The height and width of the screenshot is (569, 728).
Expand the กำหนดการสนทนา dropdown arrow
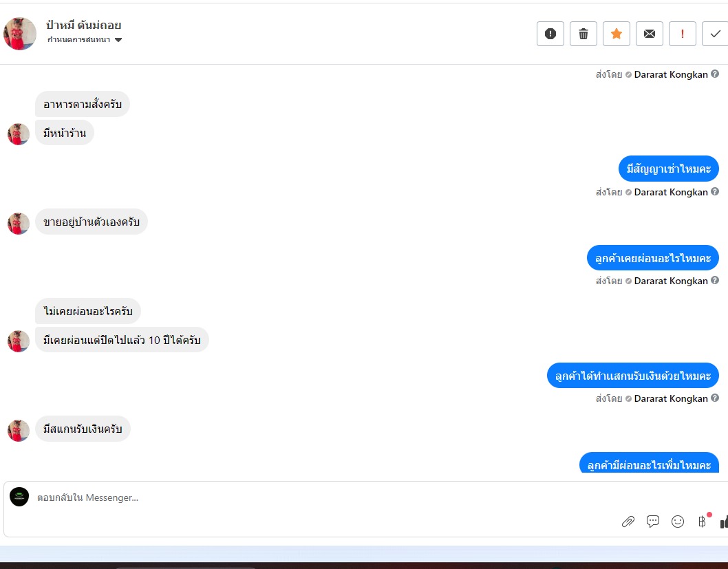(118, 40)
